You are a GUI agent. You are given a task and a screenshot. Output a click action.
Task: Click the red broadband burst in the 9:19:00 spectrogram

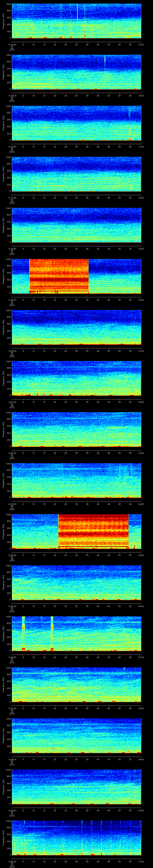59,276
